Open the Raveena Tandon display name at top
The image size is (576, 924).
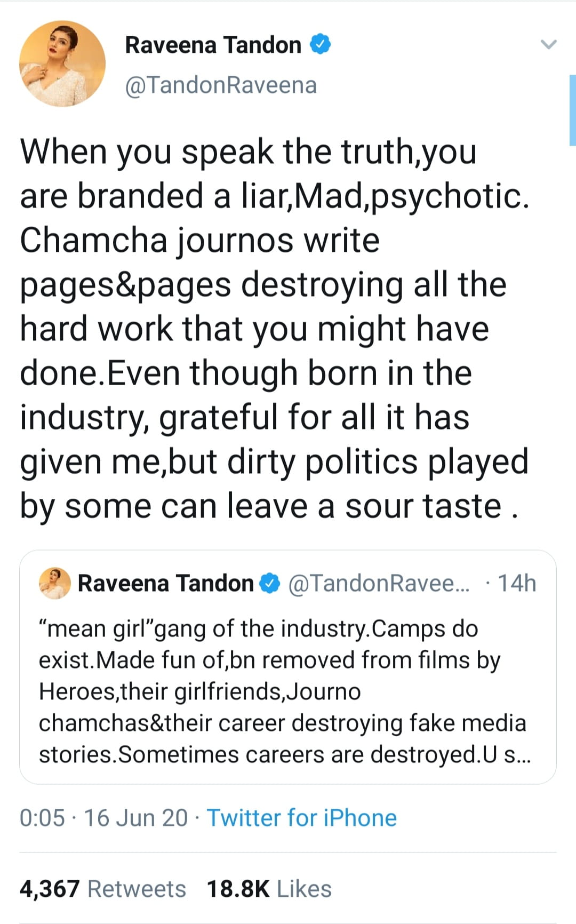[x=213, y=45]
